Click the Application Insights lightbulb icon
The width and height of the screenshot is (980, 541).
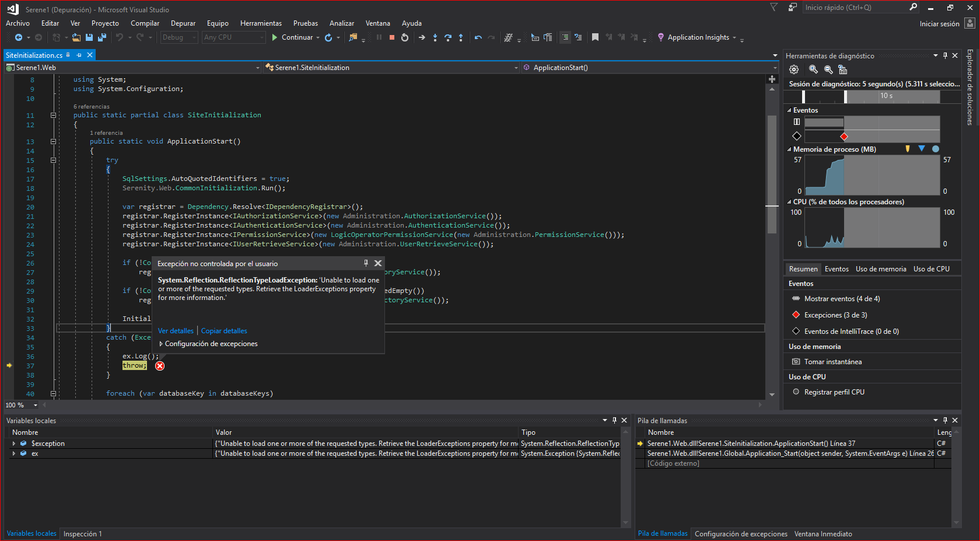[661, 37]
